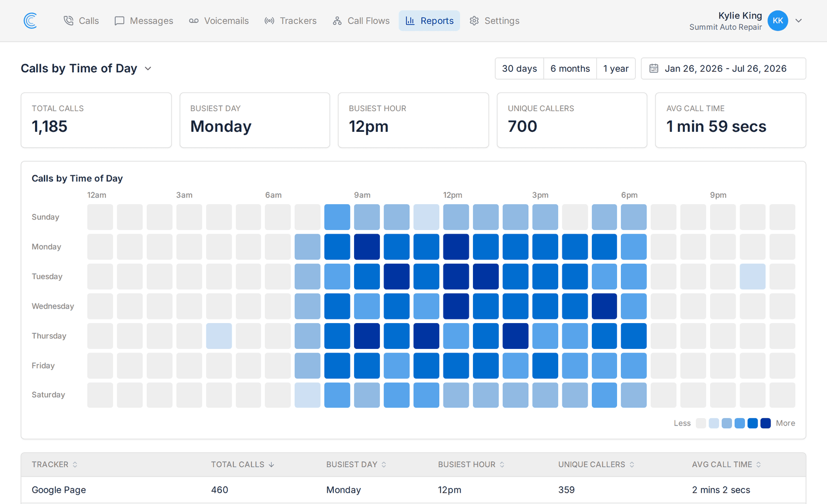Click the Settings gear icon
Screen dimensions: 827x504
474,21
